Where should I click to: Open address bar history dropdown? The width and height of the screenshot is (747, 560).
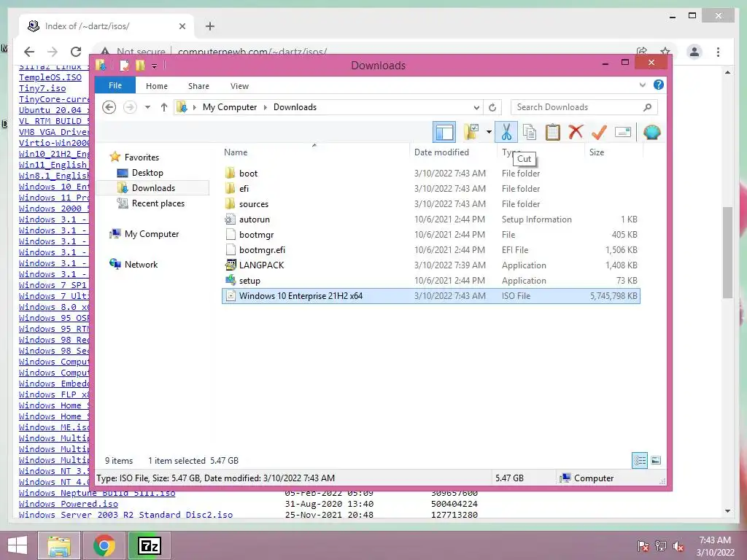pyautogui.click(x=476, y=107)
